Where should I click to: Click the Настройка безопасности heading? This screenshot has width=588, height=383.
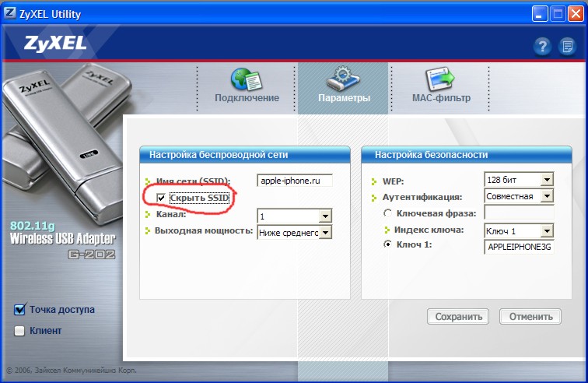pos(431,155)
